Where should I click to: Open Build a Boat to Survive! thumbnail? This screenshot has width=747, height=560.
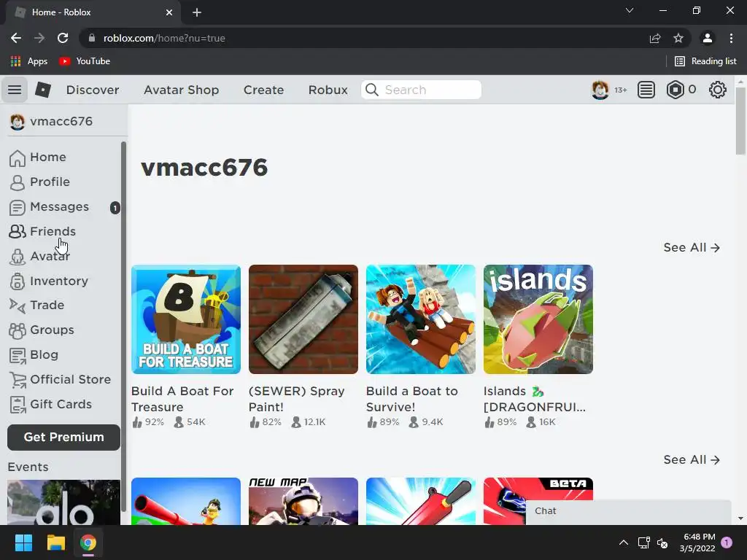click(x=421, y=319)
